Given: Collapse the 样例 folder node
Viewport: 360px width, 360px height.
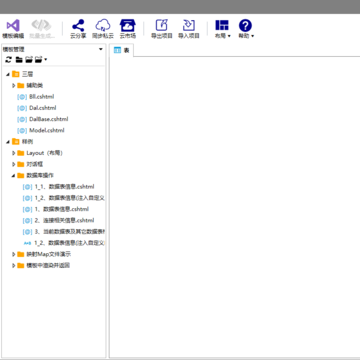Looking at the screenshot, I should 8,142.
